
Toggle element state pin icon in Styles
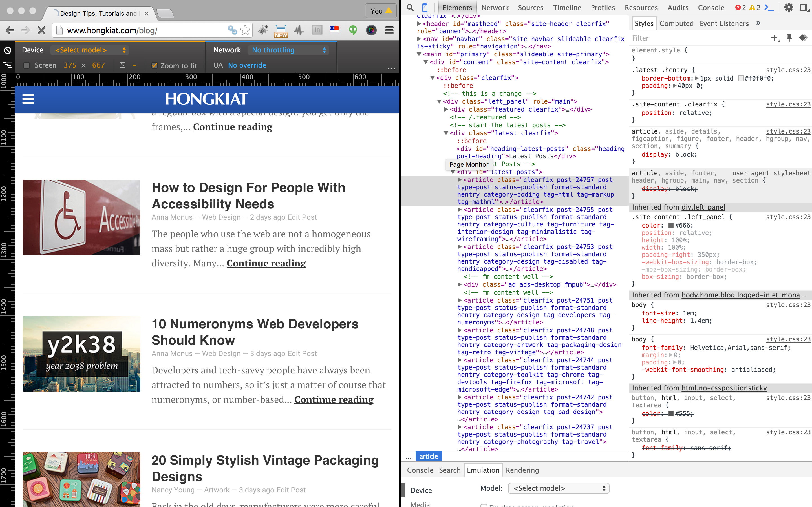click(789, 38)
